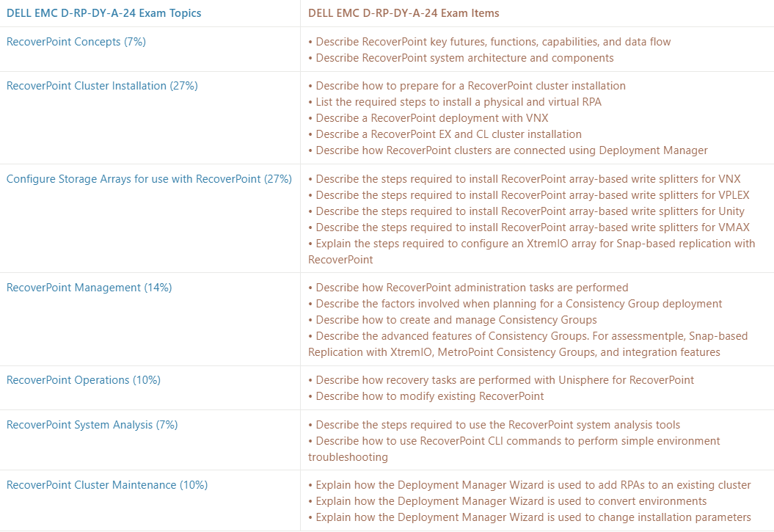The height and width of the screenshot is (532, 774).
Task: Select the RecoverPoint deployment with VNX item
Action: point(428,118)
